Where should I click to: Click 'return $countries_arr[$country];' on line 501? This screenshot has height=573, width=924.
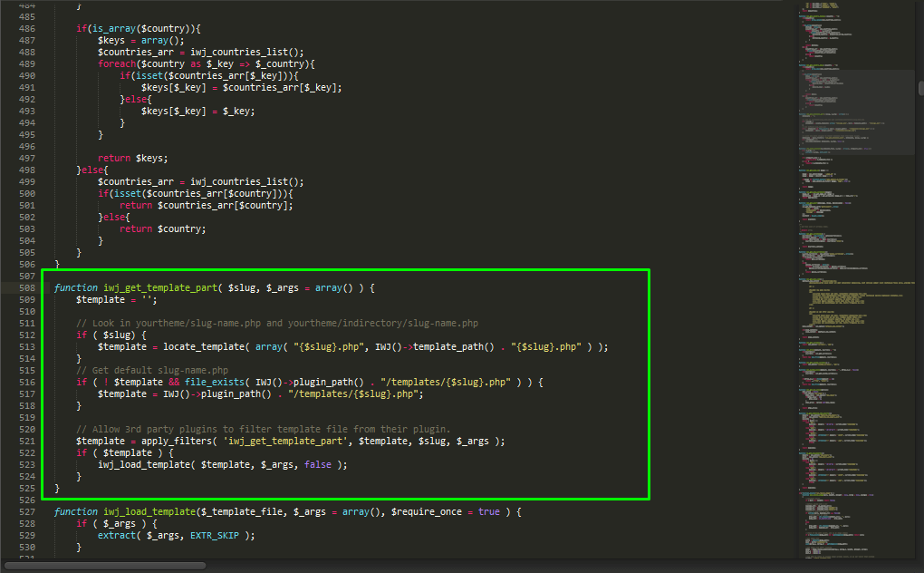pyautogui.click(x=207, y=205)
